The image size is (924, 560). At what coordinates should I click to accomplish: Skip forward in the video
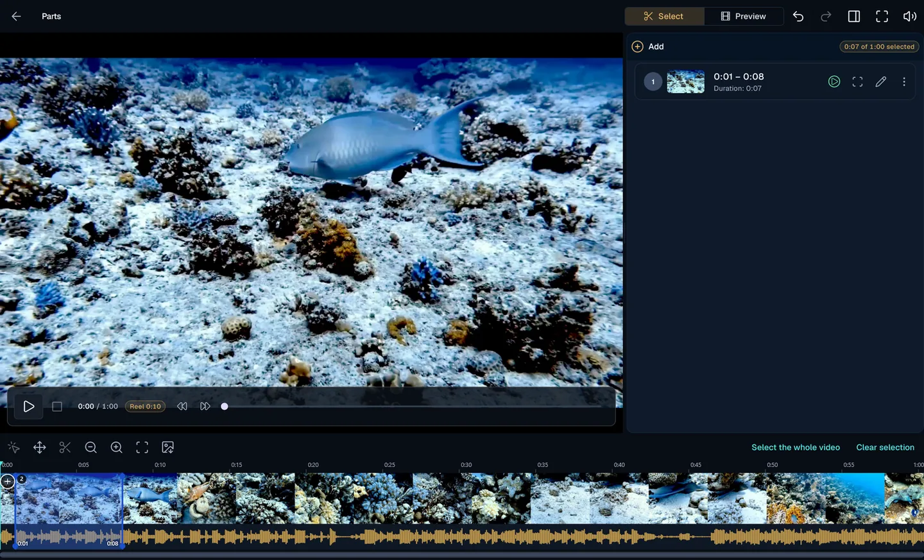(205, 406)
